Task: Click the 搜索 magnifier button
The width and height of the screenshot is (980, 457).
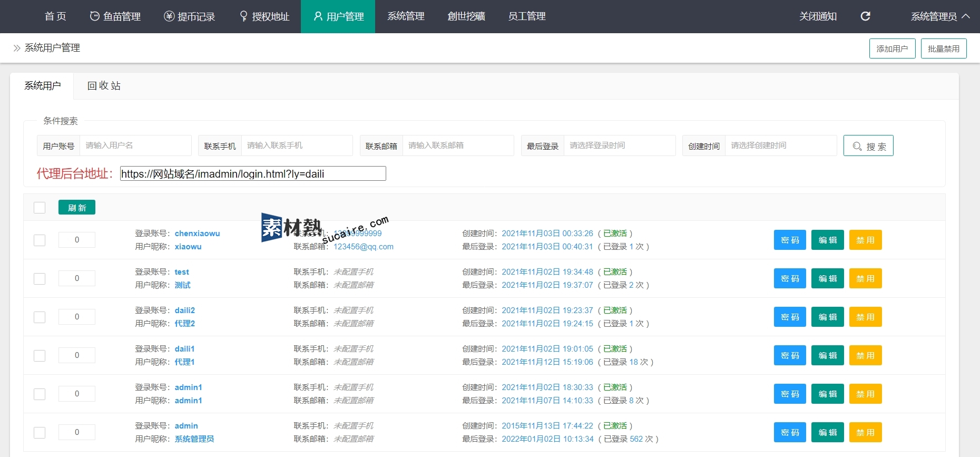Action: tap(868, 146)
